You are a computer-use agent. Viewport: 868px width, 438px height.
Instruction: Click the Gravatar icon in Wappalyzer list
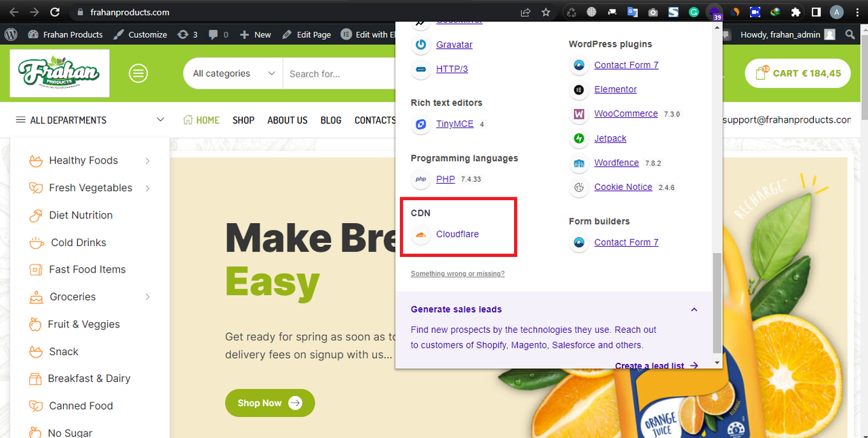[421, 45]
